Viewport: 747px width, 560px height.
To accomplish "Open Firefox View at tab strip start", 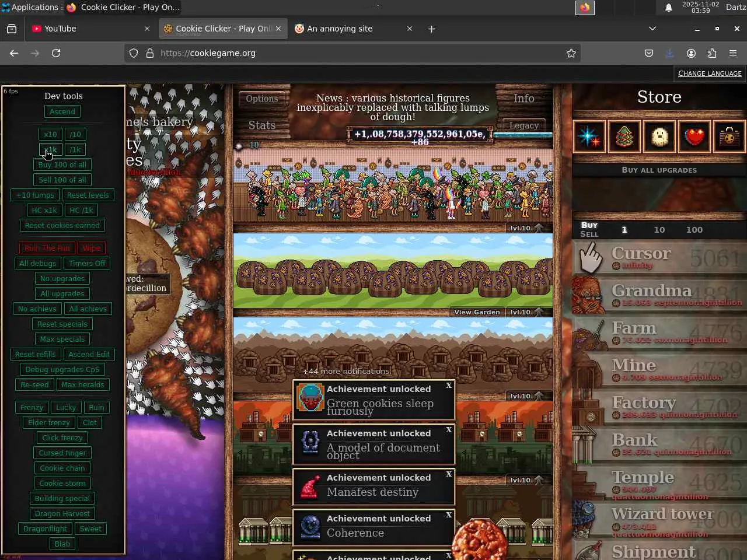I will coord(12,29).
